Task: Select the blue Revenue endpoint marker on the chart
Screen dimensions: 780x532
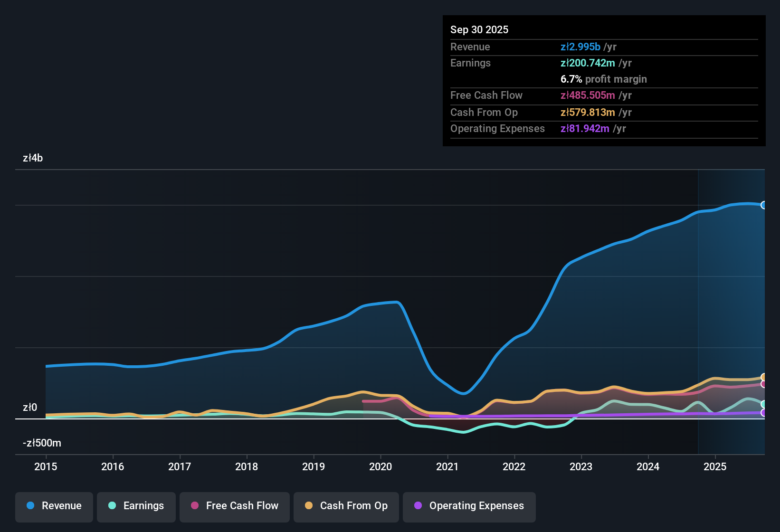Action: pyautogui.click(x=764, y=205)
